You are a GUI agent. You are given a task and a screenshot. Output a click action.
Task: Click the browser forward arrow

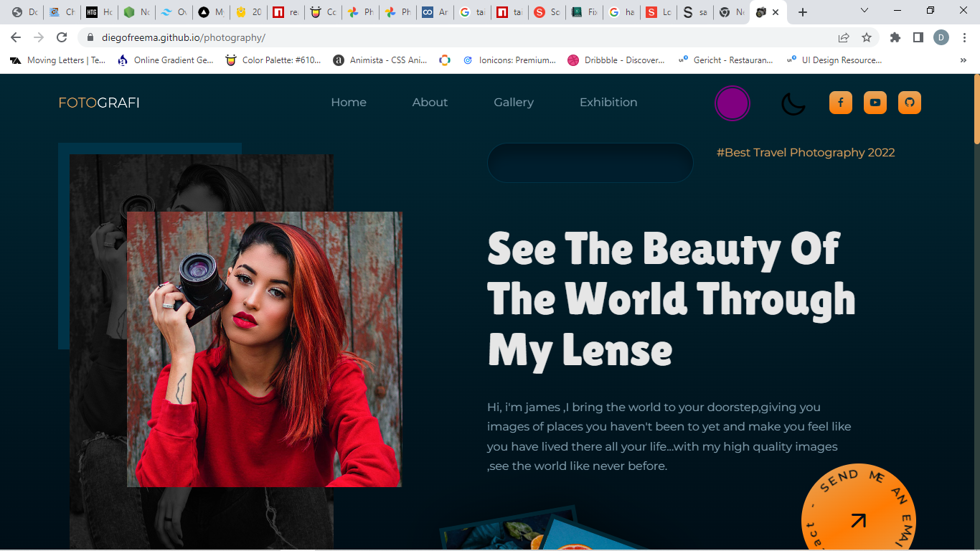pos(39,37)
